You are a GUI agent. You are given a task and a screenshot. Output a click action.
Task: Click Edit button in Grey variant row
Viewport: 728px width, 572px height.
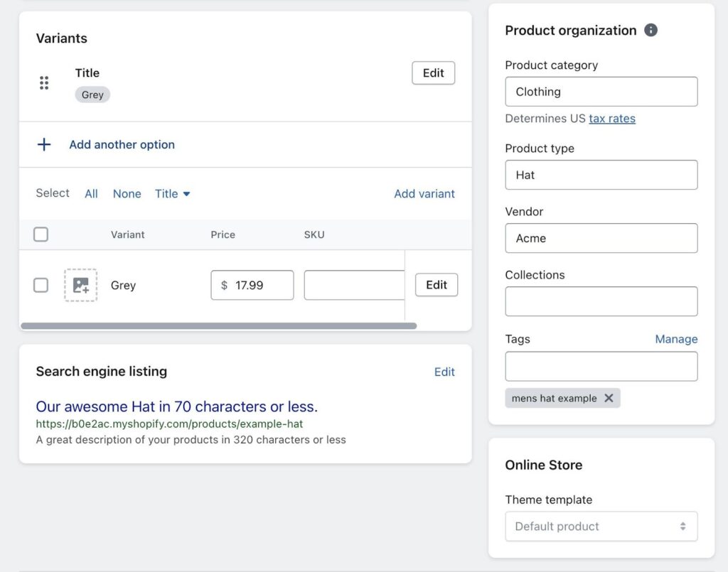pyautogui.click(x=436, y=285)
